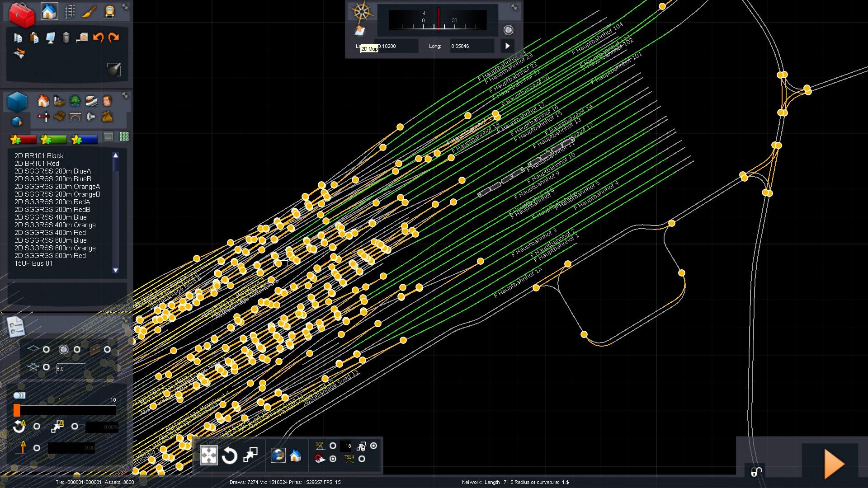Toggle the 30 degree angle snap radio
The image size is (868, 488).
(333, 446)
